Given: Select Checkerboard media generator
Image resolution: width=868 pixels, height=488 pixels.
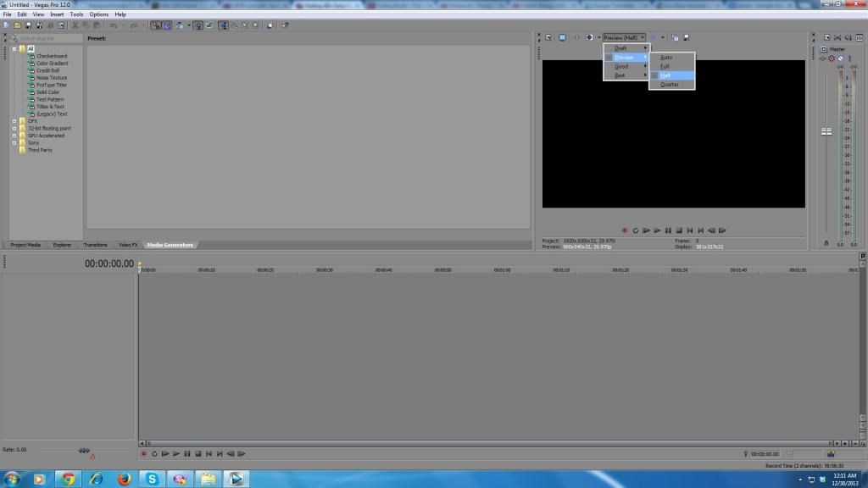Looking at the screenshot, I should (52, 56).
